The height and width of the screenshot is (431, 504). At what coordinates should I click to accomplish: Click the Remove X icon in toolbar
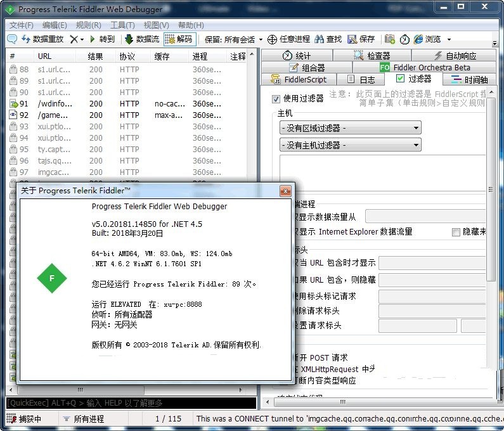point(74,39)
